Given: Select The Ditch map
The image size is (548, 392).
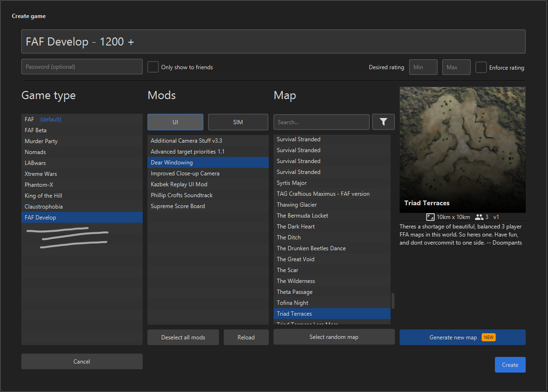Looking at the screenshot, I should coord(332,237).
